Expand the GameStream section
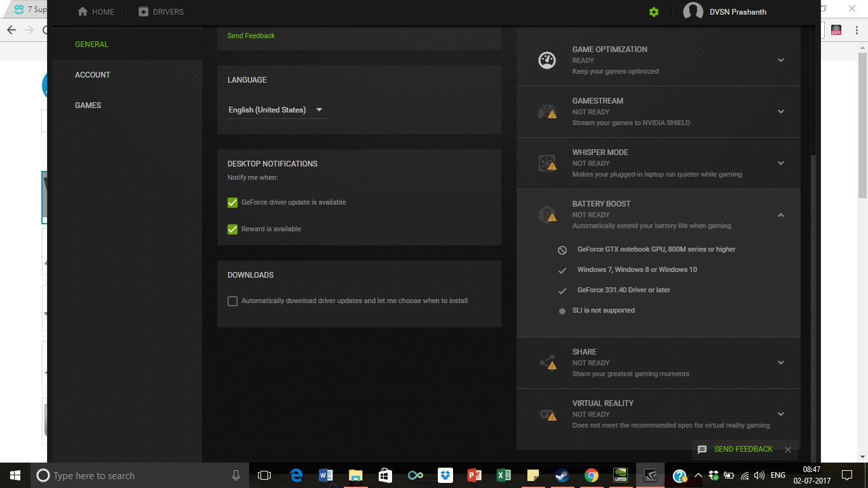The width and height of the screenshot is (868, 488). (781, 112)
